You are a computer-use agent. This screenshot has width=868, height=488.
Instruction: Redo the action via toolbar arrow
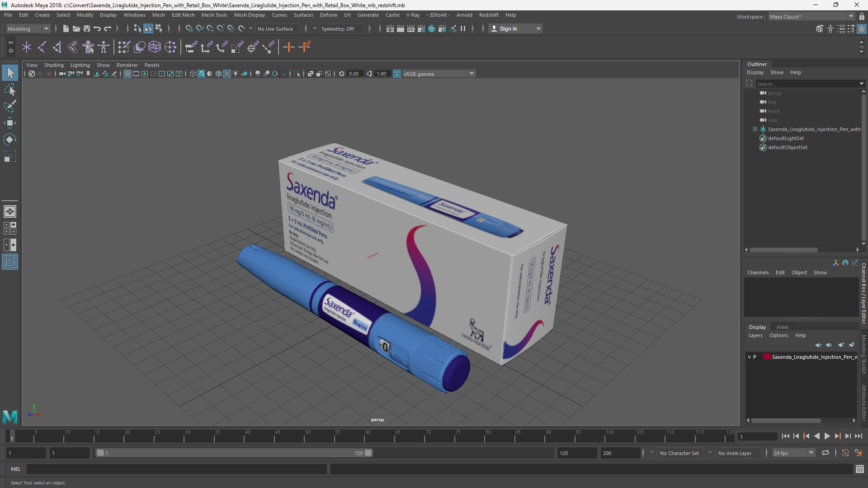click(108, 28)
